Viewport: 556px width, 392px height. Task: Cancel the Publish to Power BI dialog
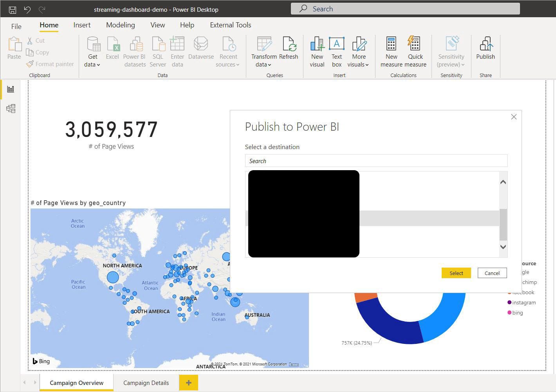[x=492, y=273]
